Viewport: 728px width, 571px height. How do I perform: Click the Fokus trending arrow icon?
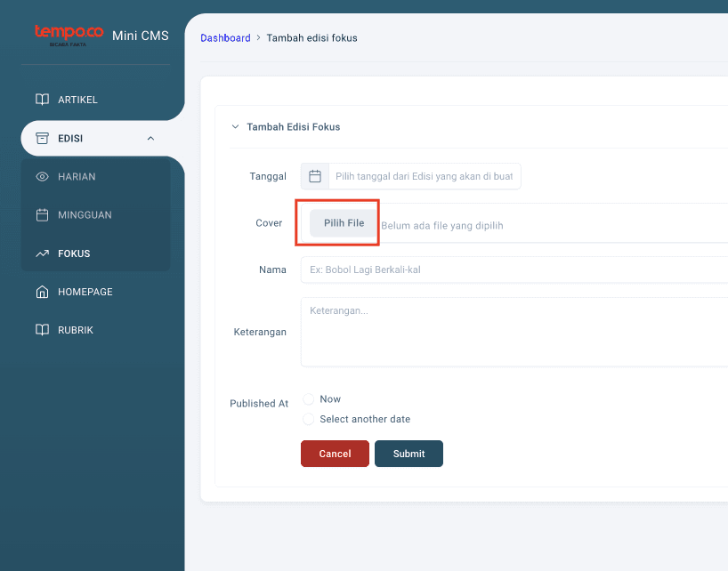tap(42, 253)
